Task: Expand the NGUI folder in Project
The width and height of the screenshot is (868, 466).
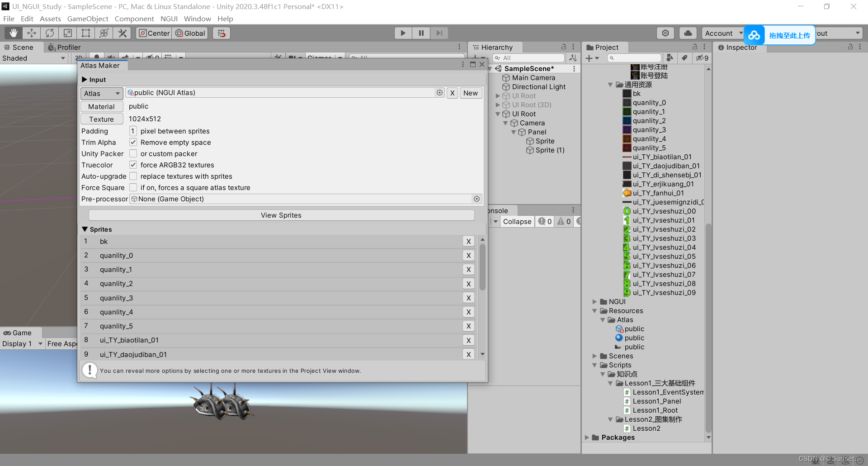Action: click(594, 302)
